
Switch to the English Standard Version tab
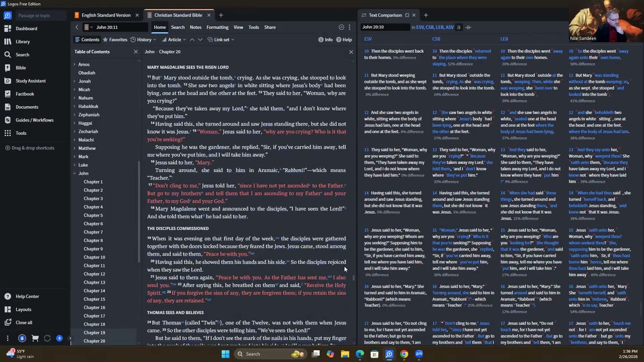point(106,15)
